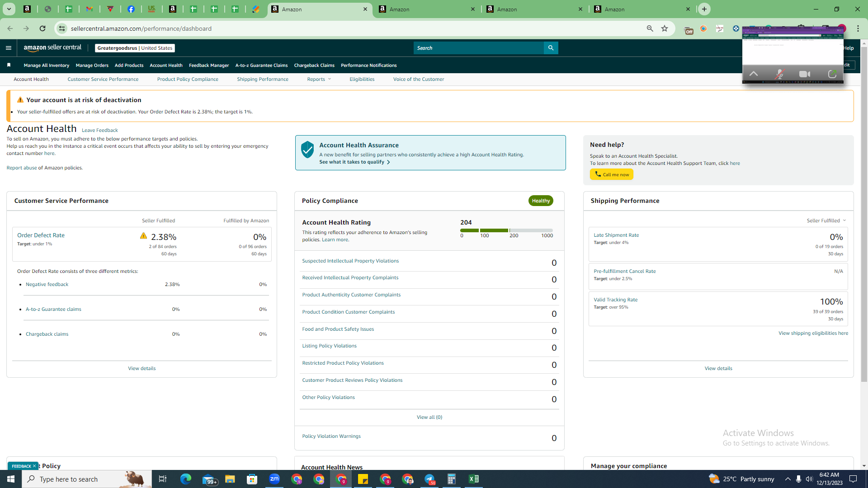868x488 pixels.
Task: Click the site information icon in address bar
Action: coord(62,28)
